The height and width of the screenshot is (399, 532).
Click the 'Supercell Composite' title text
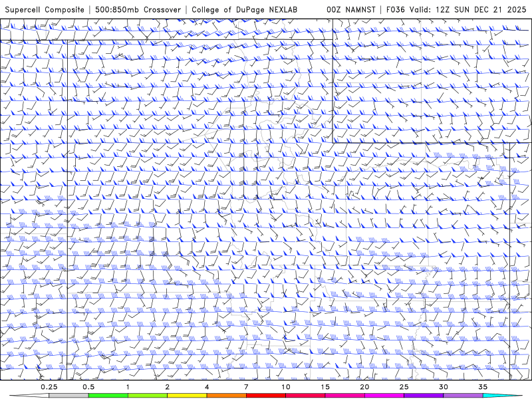(x=45, y=9)
